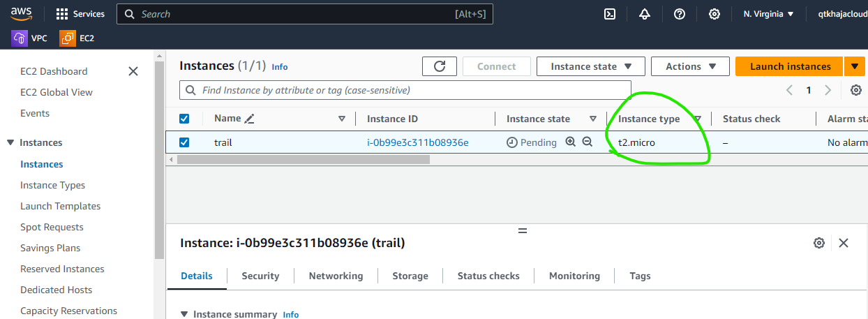The image size is (868, 319).
Task: Uncheck the trail instance checkbox
Action: [184, 142]
